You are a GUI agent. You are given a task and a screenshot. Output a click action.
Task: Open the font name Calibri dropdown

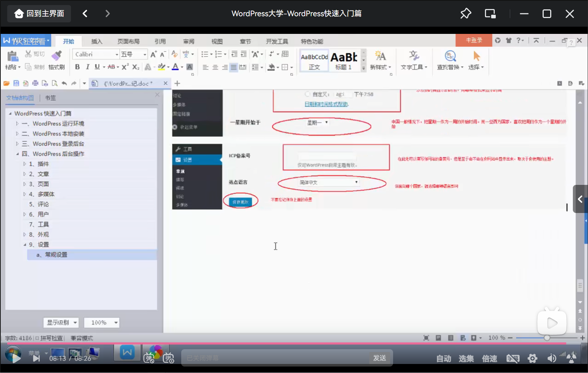117,54
